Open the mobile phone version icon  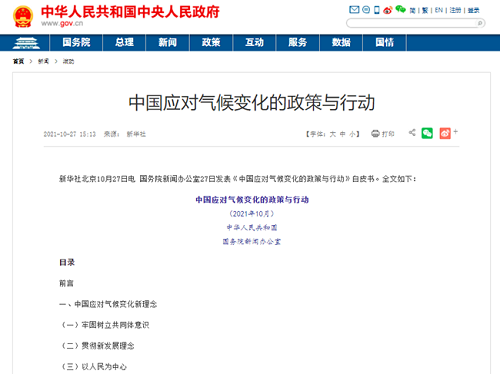coord(377,10)
